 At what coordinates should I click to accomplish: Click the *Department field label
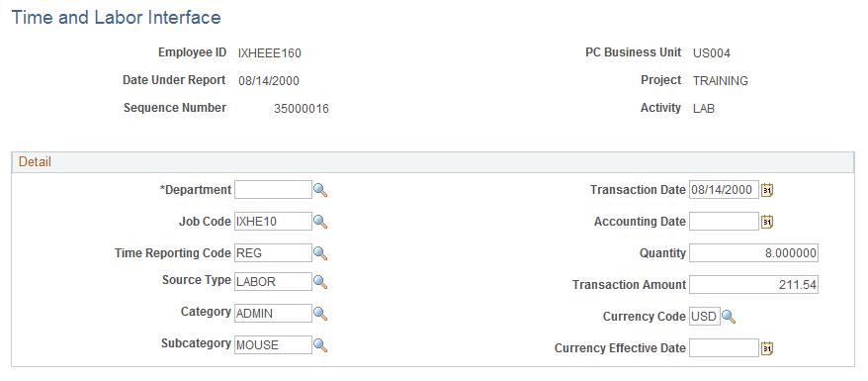pyautogui.click(x=196, y=190)
